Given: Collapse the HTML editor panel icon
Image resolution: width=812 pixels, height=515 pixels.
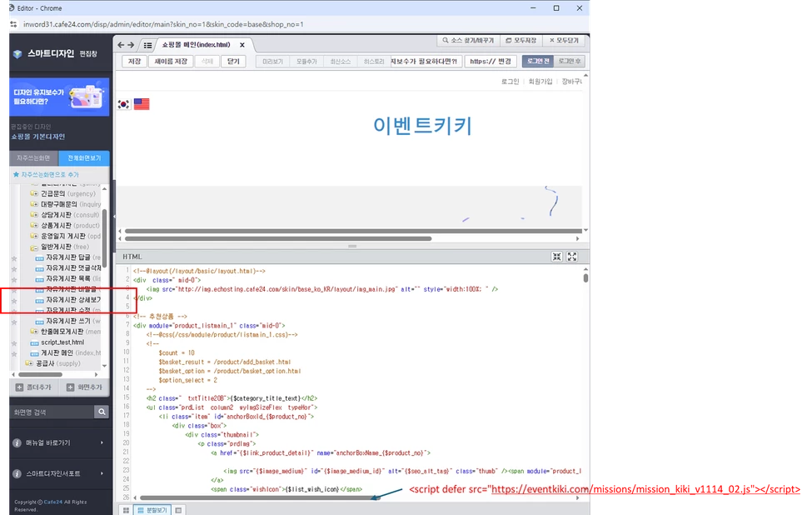Looking at the screenshot, I should coord(556,257).
